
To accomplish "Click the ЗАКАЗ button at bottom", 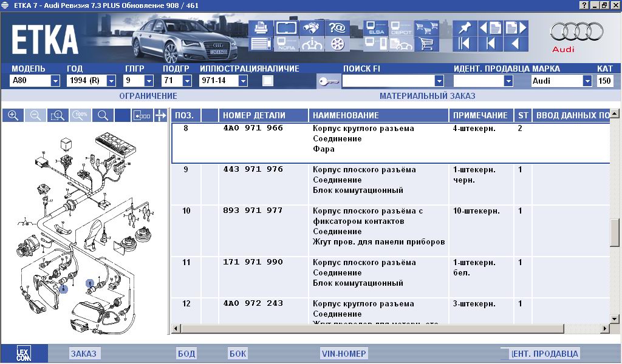I will [84, 354].
